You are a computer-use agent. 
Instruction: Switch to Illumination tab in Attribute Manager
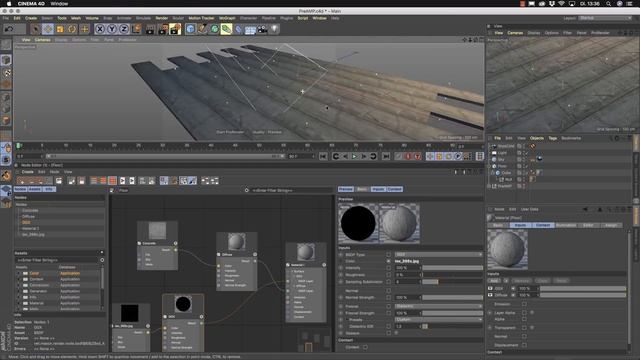click(566, 225)
